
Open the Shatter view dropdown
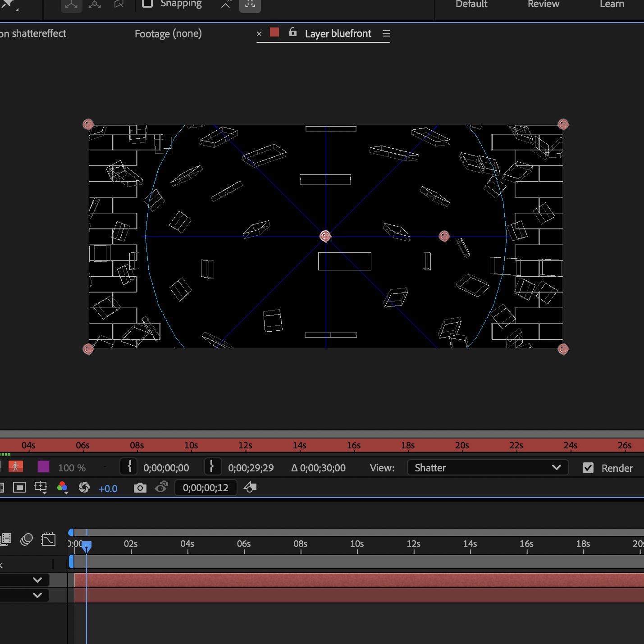coord(488,467)
